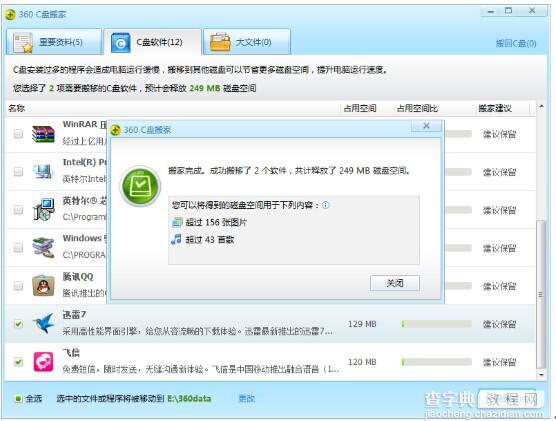Screen dimensions: 556x421
Task: Click the 360 logo in dialog title bar
Action: [x=116, y=130]
